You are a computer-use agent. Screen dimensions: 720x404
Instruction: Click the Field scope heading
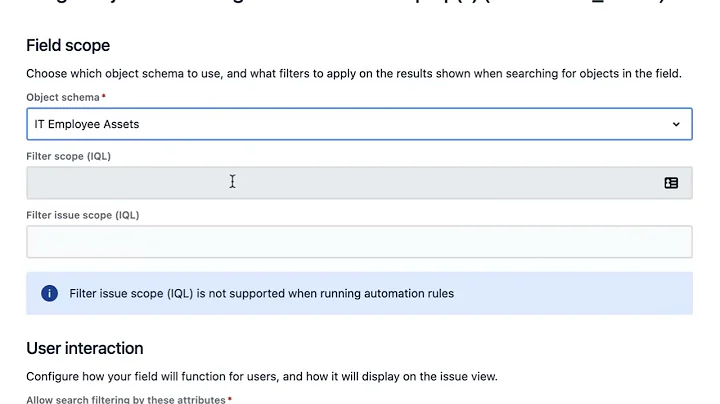[x=68, y=45]
